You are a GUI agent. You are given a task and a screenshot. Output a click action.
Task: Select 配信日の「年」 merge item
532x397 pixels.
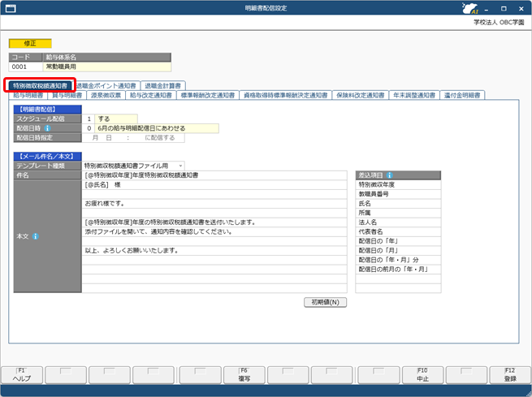click(398, 241)
